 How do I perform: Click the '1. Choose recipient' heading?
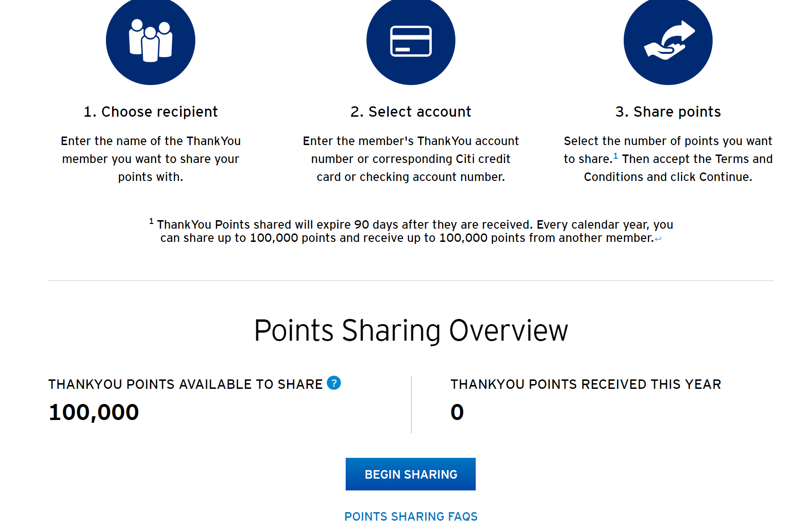click(x=150, y=112)
